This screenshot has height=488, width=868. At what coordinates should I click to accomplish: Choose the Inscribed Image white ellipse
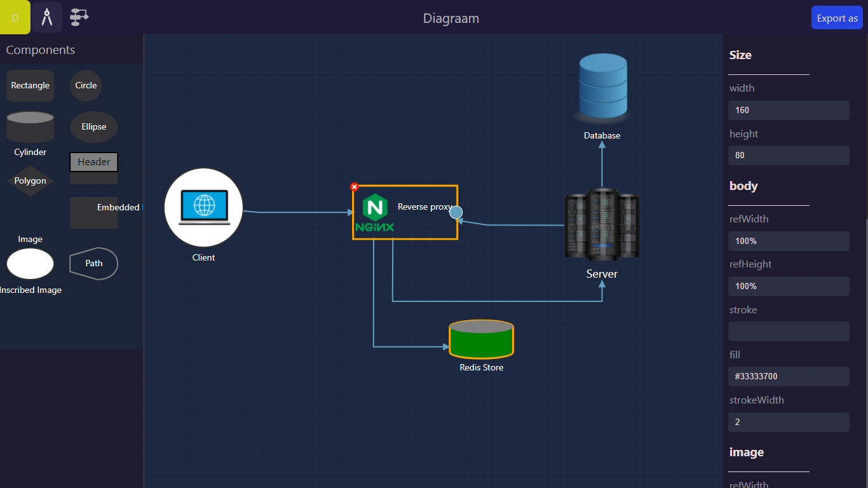tap(30, 264)
